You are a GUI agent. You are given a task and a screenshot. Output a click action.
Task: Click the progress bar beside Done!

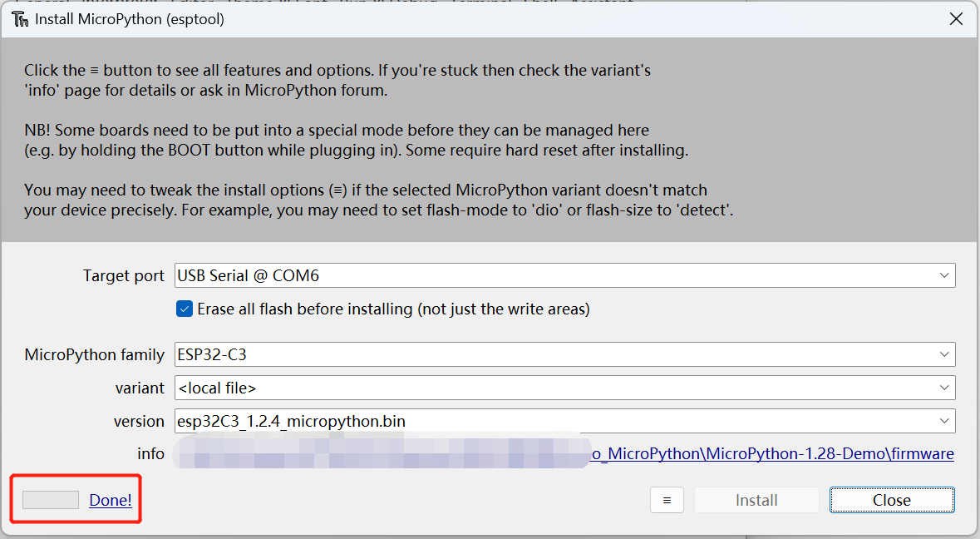[51, 500]
